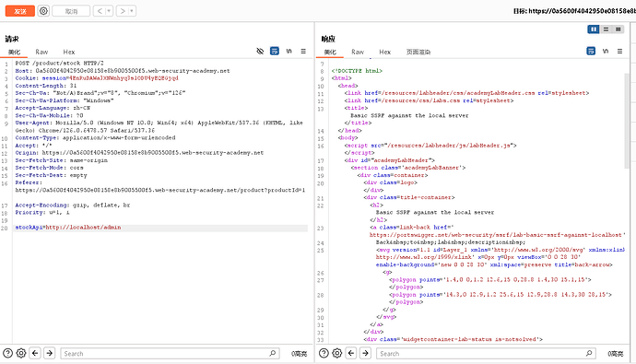Screen dimensions: 636x364
Task: Select side-by-side split layout icon
Action: point(594,29)
